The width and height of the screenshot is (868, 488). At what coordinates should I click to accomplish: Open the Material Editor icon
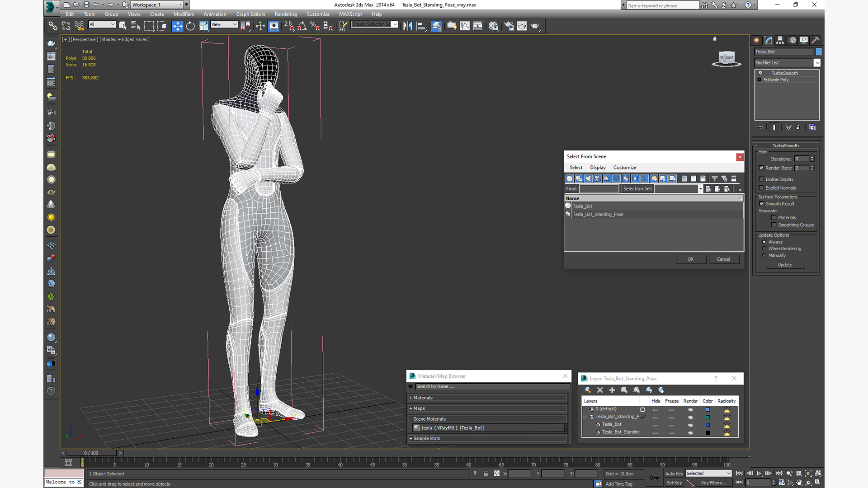coord(493,26)
